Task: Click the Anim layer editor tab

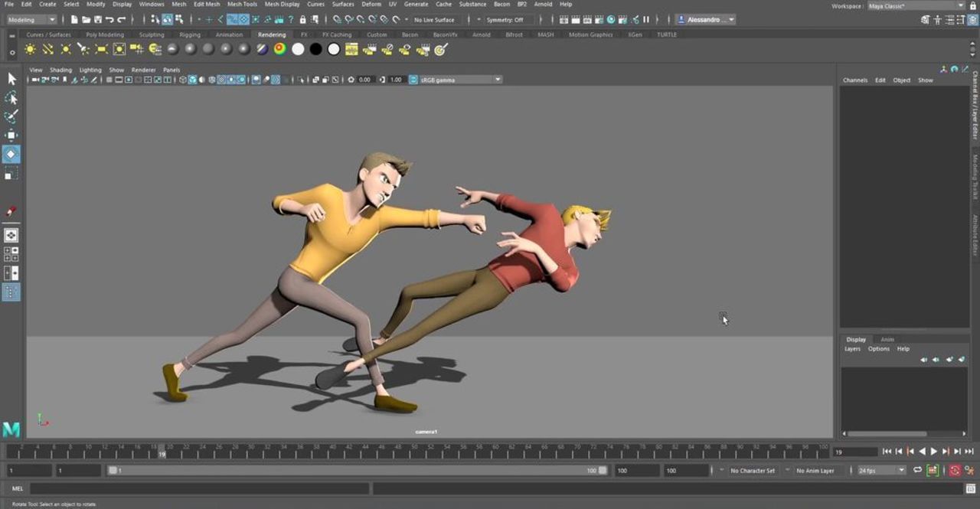Action: (887, 339)
